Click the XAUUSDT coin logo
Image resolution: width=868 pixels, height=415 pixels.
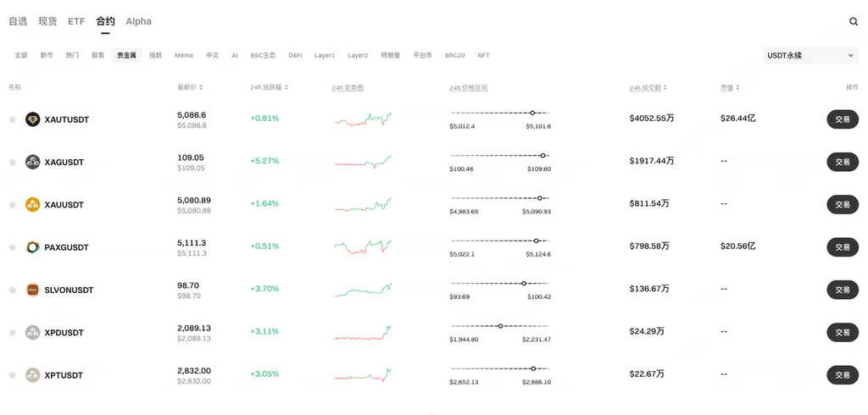pos(33,204)
